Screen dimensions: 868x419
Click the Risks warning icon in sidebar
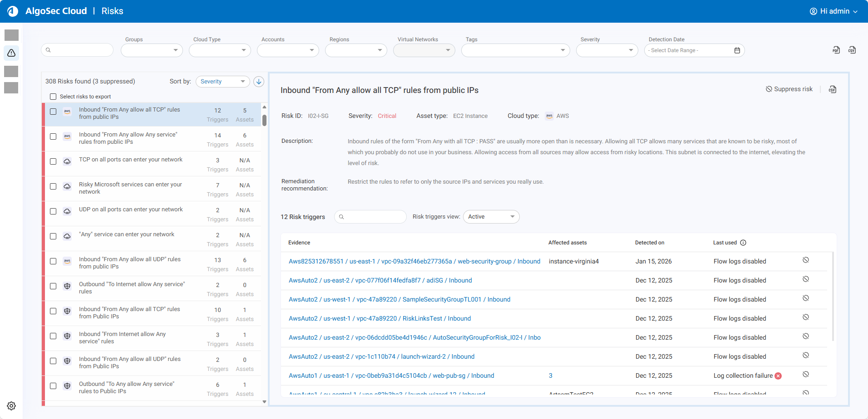tap(11, 53)
